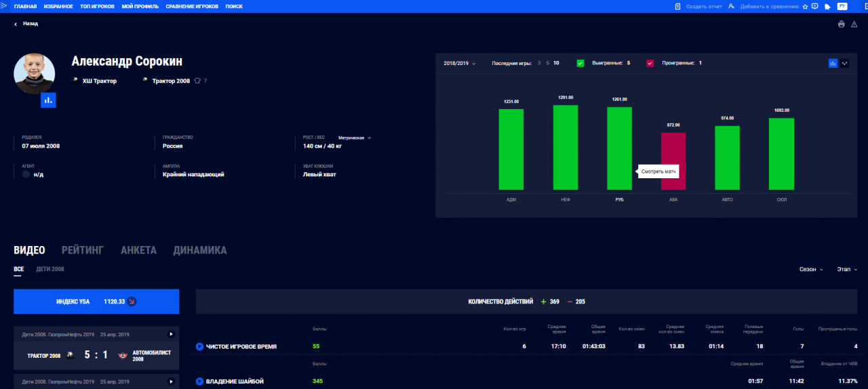Play the Чистое игровое время video
This screenshot has height=389, width=868.
pos(199,346)
